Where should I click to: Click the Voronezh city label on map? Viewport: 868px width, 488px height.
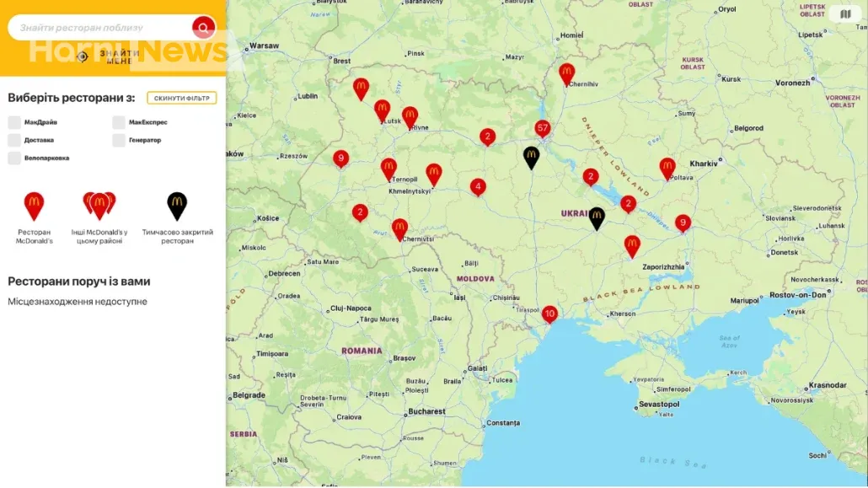[x=792, y=83]
